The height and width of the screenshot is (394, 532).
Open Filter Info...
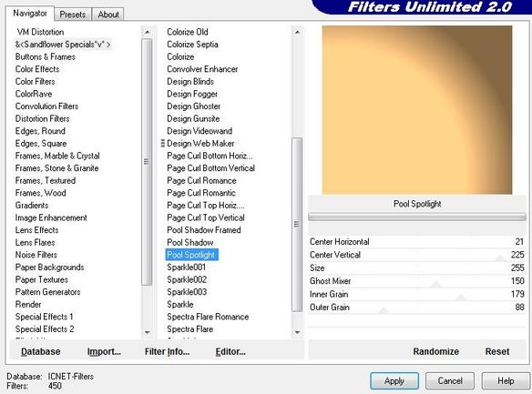tap(167, 351)
